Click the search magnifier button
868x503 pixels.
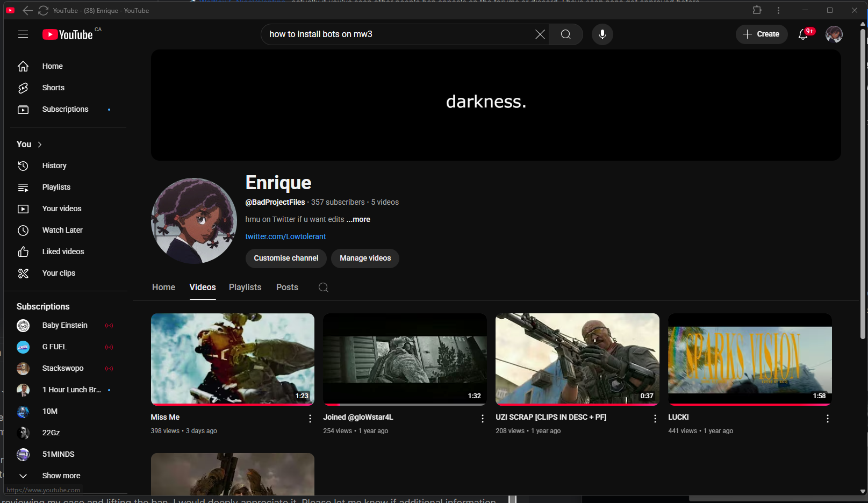[x=565, y=34]
